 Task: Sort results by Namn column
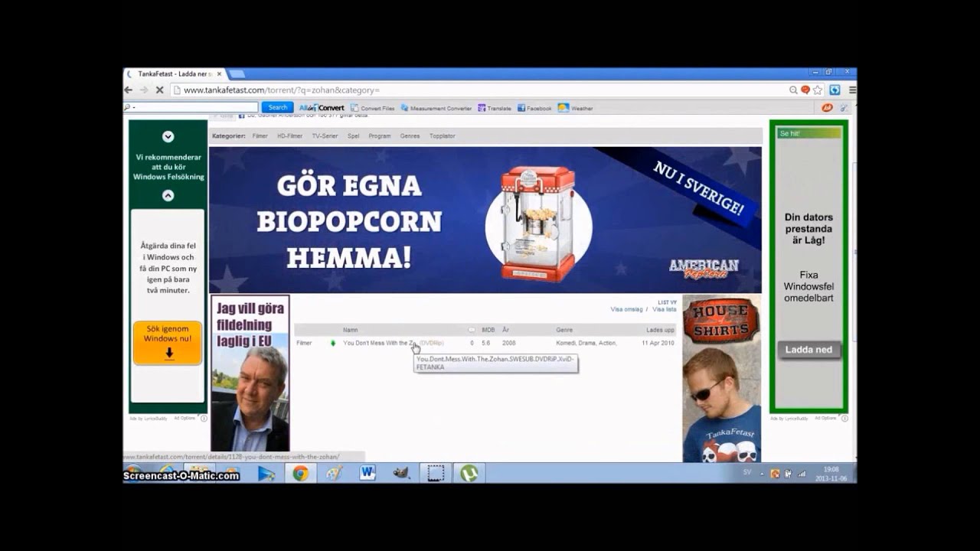[x=350, y=330]
